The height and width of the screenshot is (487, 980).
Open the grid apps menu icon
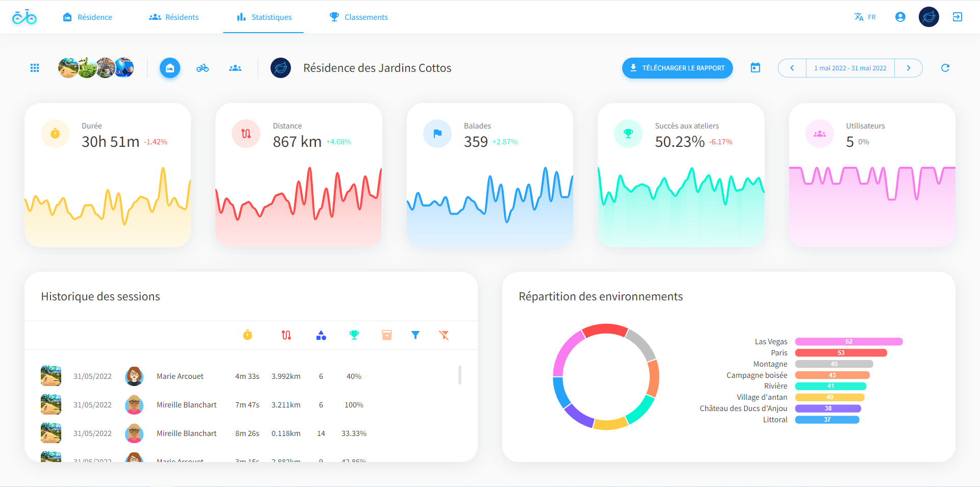coord(35,68)
